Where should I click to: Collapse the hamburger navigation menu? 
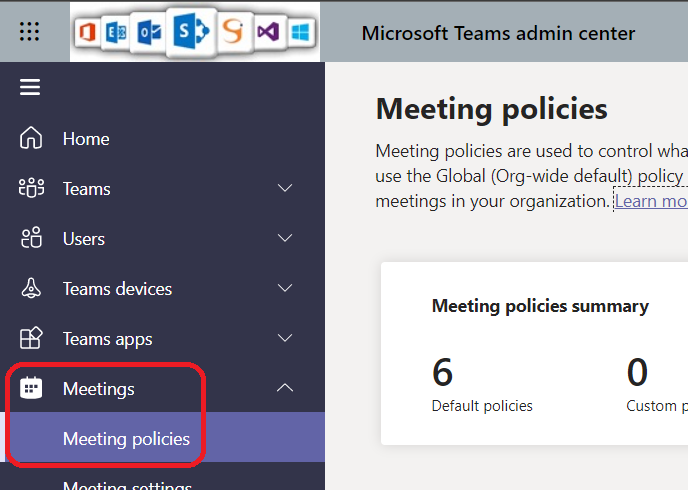click(x=30, y=87)
